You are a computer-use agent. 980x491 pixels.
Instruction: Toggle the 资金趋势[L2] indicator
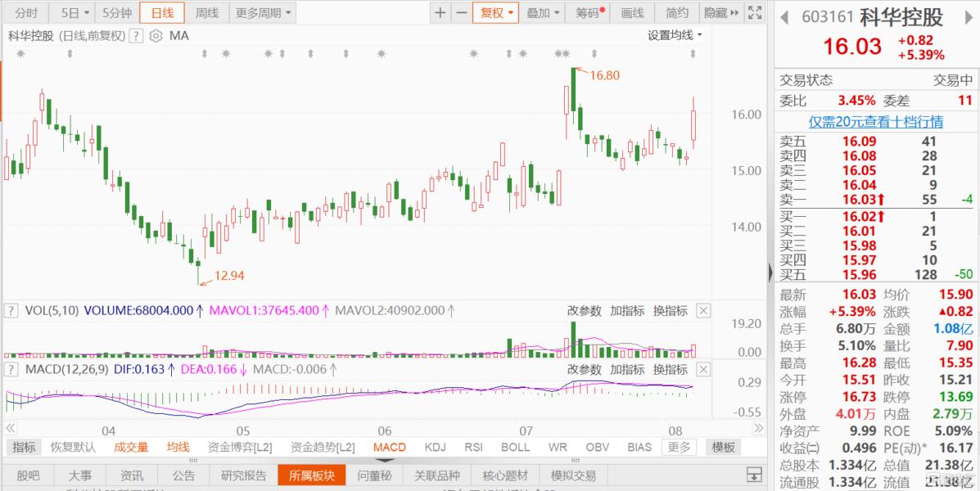click(x=323, y=448)
